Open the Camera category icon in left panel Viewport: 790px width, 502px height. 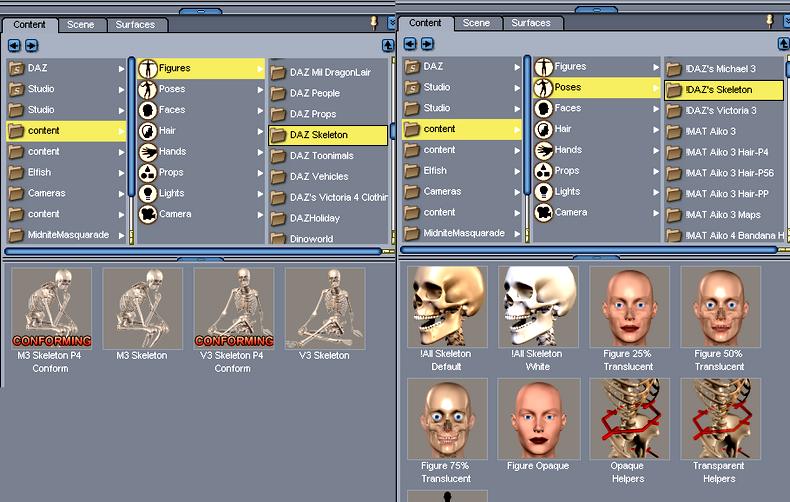pyautogui.click(x=148, y=215)
